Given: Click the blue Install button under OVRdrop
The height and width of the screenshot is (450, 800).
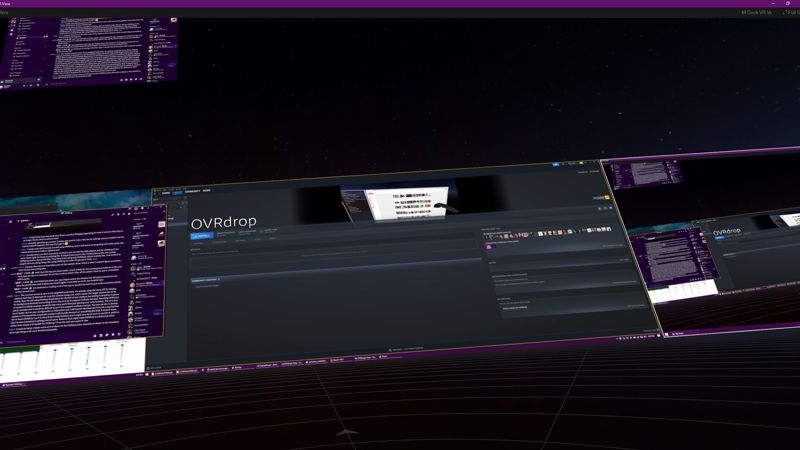Looking at the screenshot, I should click(202, 236).
